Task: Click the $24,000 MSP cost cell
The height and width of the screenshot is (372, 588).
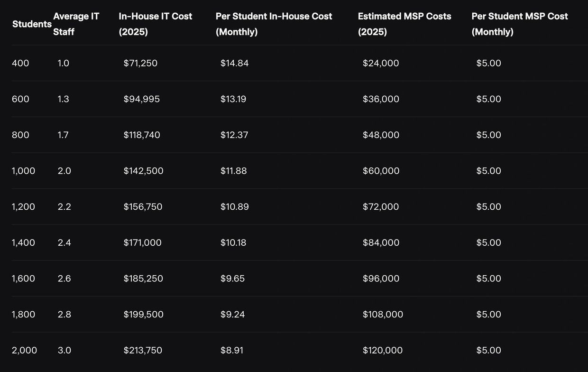Action: point(381,63)
